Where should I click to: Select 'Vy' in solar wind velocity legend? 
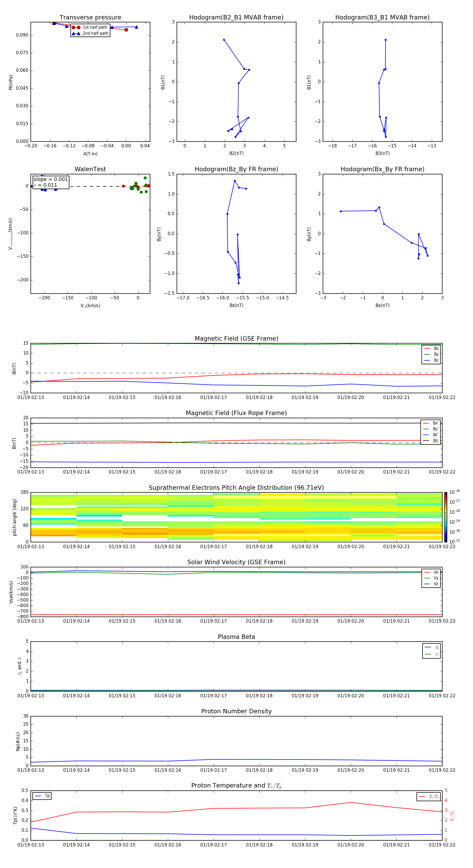tap(431, 578)
